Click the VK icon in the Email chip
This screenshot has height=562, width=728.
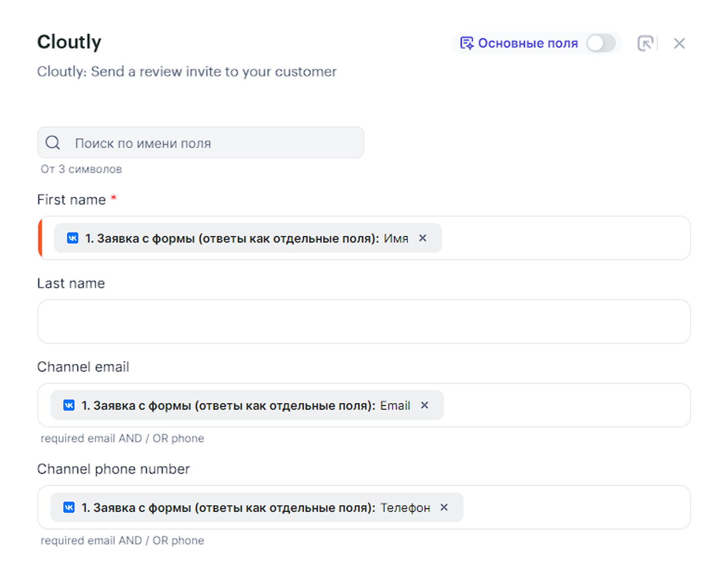pyautogui.click(x=69, y=406)
